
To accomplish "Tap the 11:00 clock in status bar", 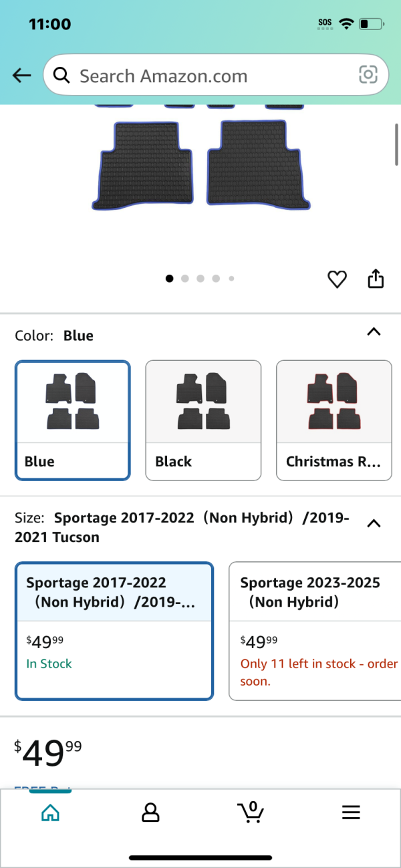I will (x=50, y=24).
